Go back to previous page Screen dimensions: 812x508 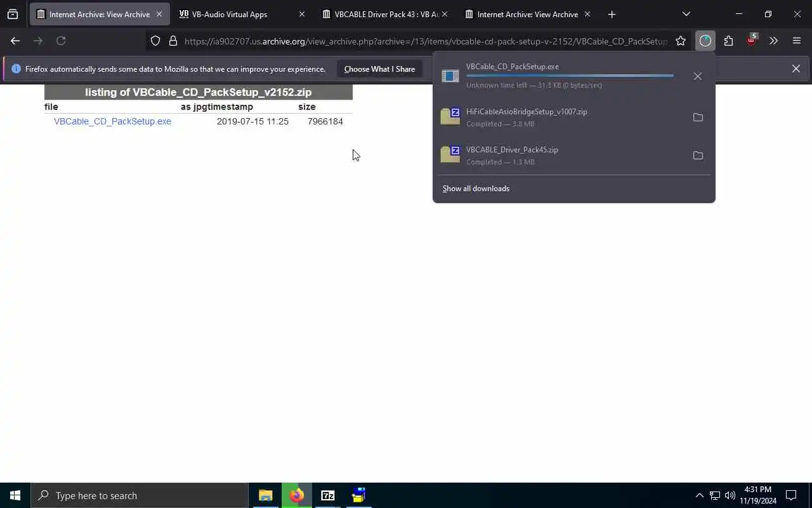(x=15, y=41)
